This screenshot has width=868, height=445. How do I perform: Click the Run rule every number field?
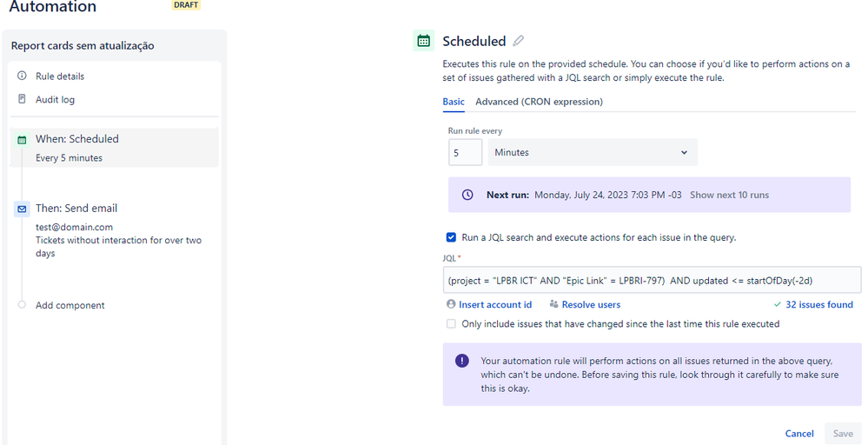pos(465,152)
